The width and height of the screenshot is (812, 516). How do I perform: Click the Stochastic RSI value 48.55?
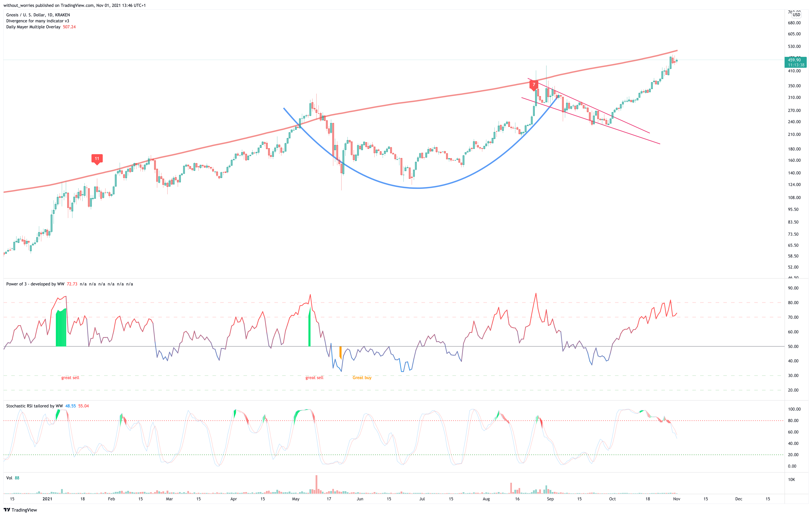pos(71,406)
